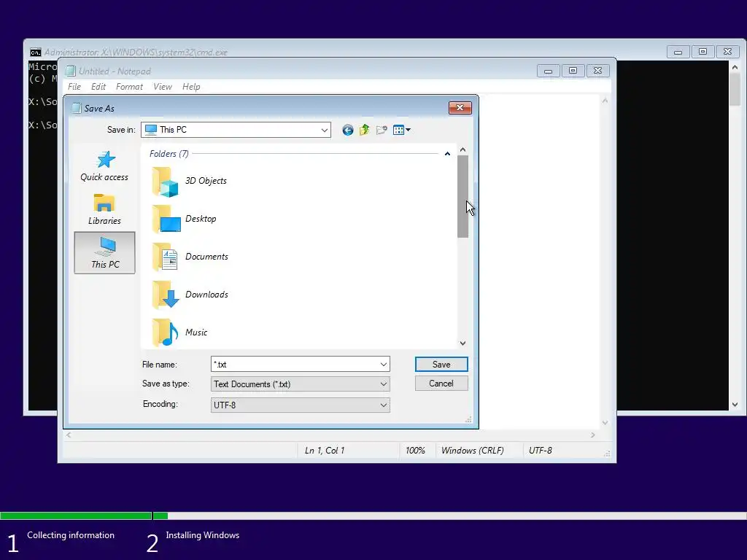Click the Downloads folder name
Viewport: 747px width, 560px height.
(206, 295)
